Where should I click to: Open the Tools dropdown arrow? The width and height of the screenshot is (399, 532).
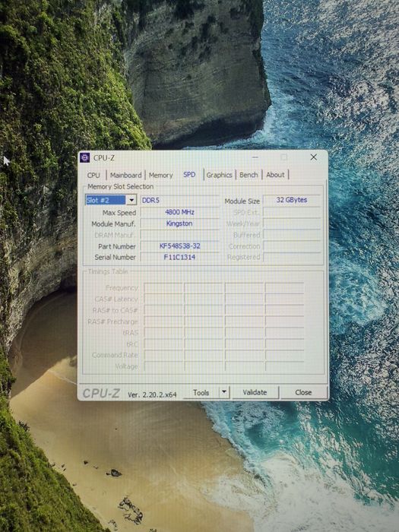pos(224,392)
